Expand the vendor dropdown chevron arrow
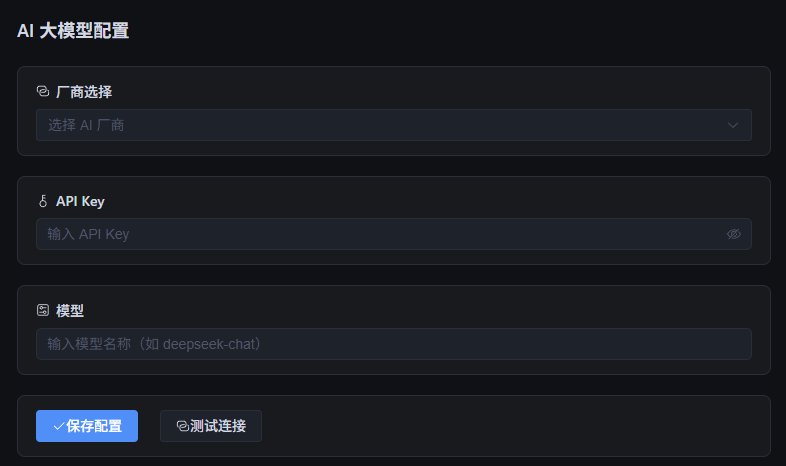The image size is (786, 466). [733, 125]
